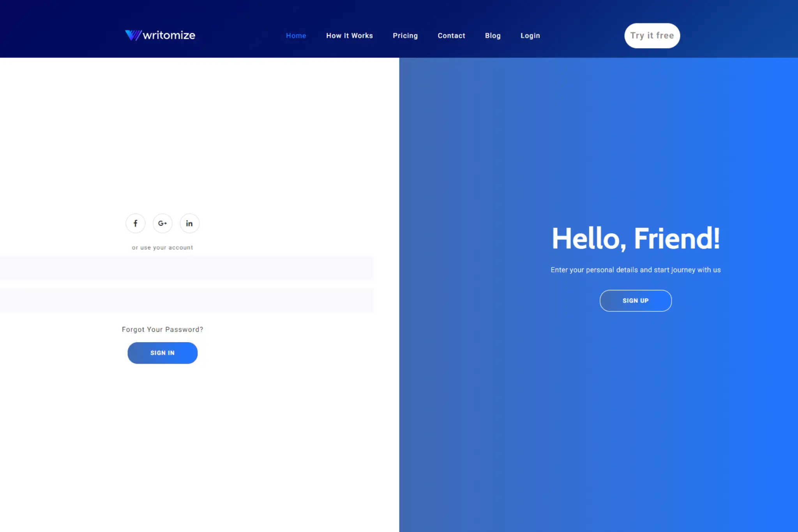
Task: Click the Home navigation menu item
Action: (x=296, y=35)
